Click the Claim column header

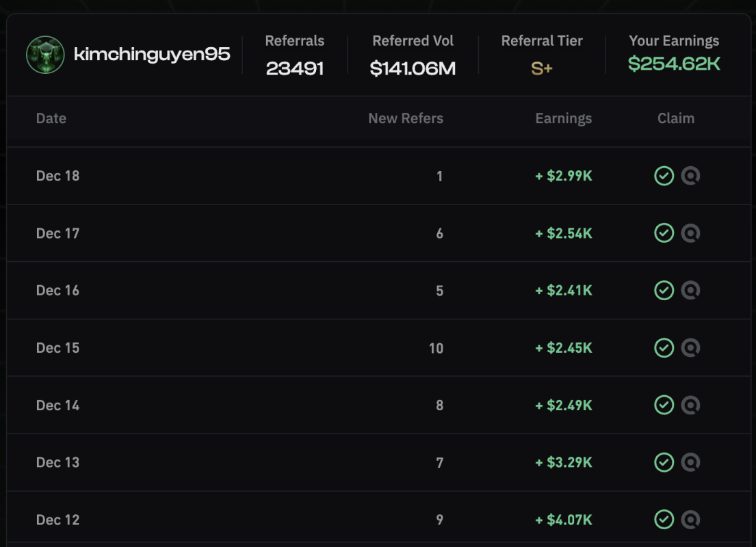(675, 118)
